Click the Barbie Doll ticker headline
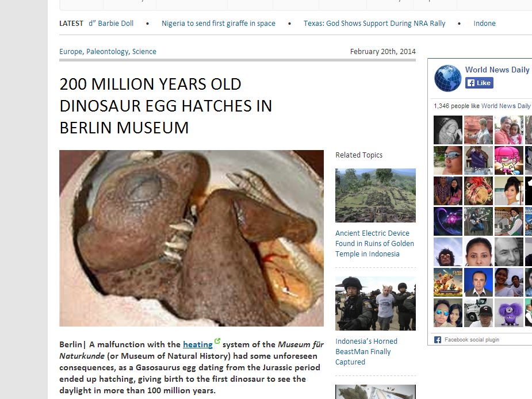The image size is (532, 399). 111,24
